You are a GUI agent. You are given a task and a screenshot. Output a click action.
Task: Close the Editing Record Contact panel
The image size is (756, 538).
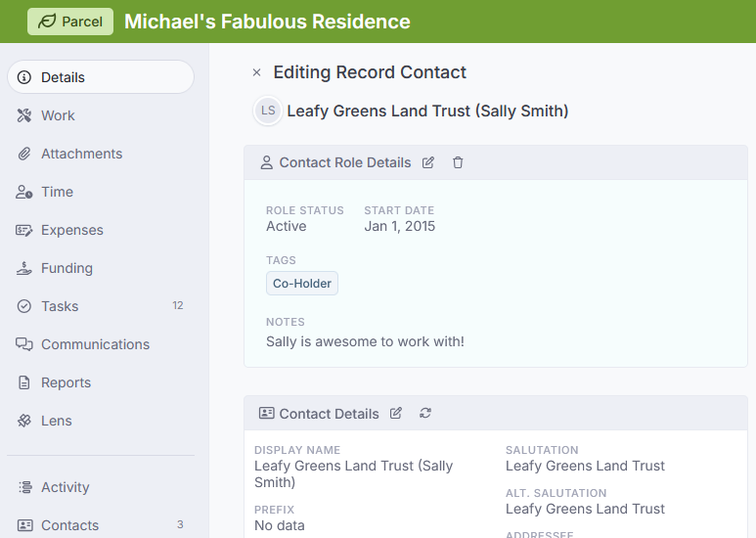click(256, 72)
